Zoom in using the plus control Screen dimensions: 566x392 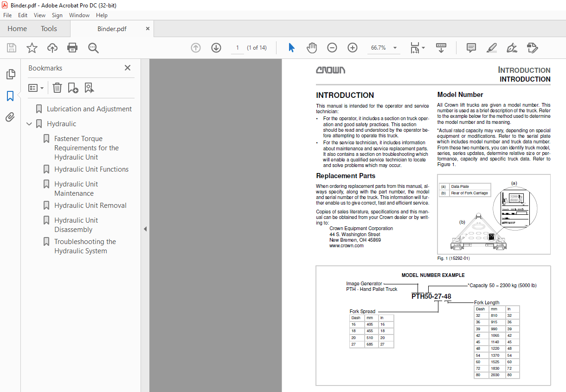(352, 47)
